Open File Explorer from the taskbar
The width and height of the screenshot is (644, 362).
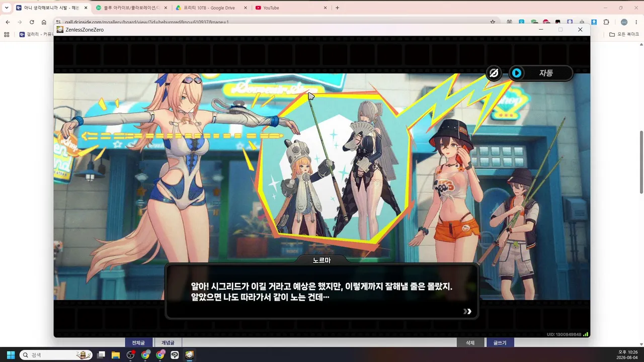click(x=116, y=355)
